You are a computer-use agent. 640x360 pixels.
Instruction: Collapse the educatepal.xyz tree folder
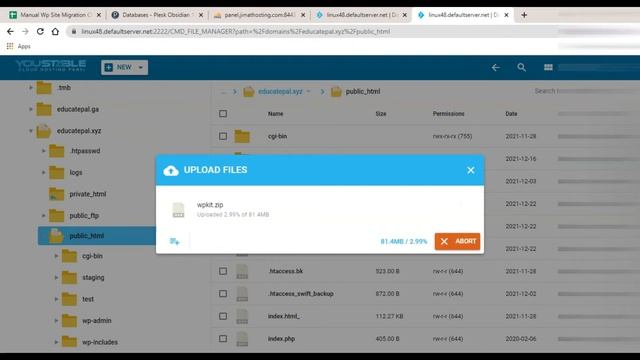click(31, 131)
